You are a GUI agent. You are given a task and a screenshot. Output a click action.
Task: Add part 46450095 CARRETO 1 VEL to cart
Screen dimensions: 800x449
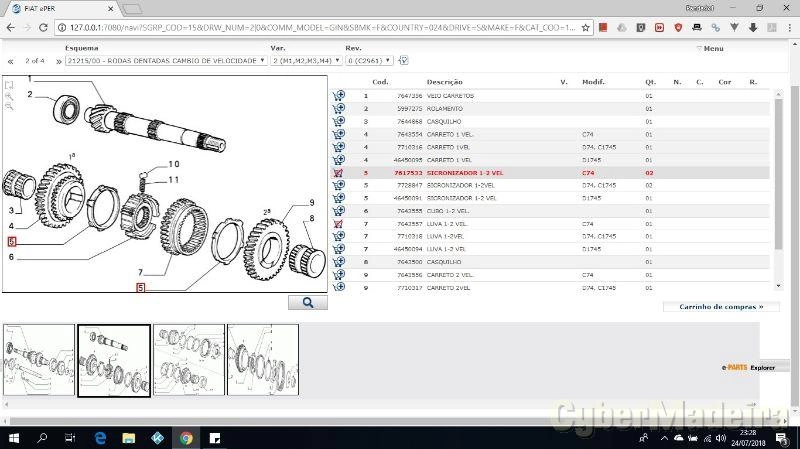(x=339, y=159)
